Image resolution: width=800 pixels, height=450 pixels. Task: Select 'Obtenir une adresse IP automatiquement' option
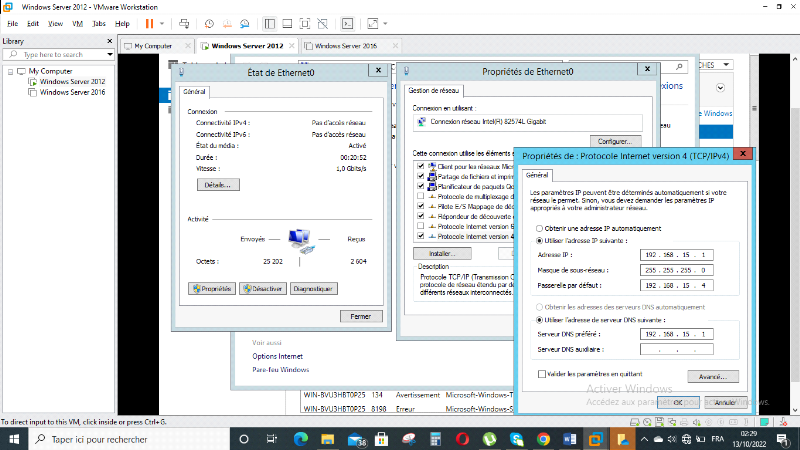(541, 229)
